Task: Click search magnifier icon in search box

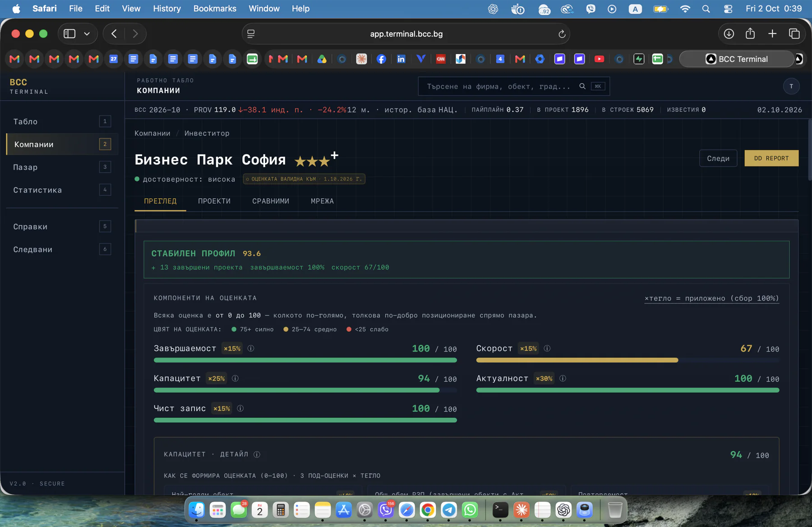Action: pyautogui.click(x=582, y=86)
